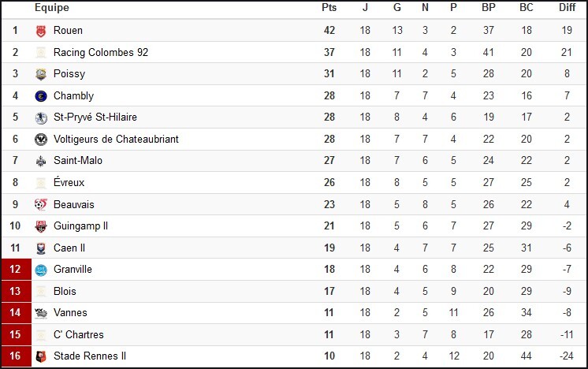Open the Saint-Malo team page
The image size is (588, 369).
(x=77, y=161)
